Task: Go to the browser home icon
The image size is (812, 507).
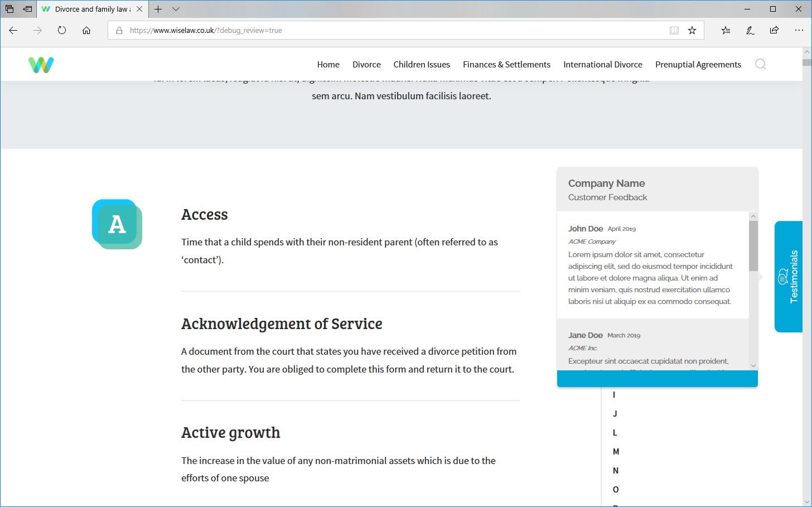Action: coord(86,30)
